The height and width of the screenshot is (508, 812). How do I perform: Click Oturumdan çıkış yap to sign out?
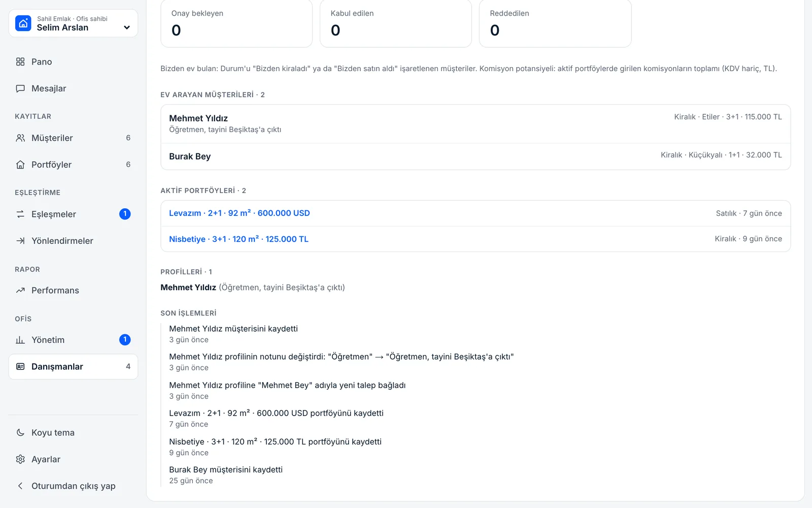73,486
